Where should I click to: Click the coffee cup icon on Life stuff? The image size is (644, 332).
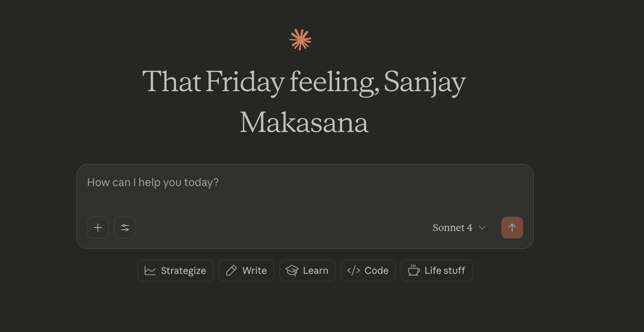pos(414,270)
